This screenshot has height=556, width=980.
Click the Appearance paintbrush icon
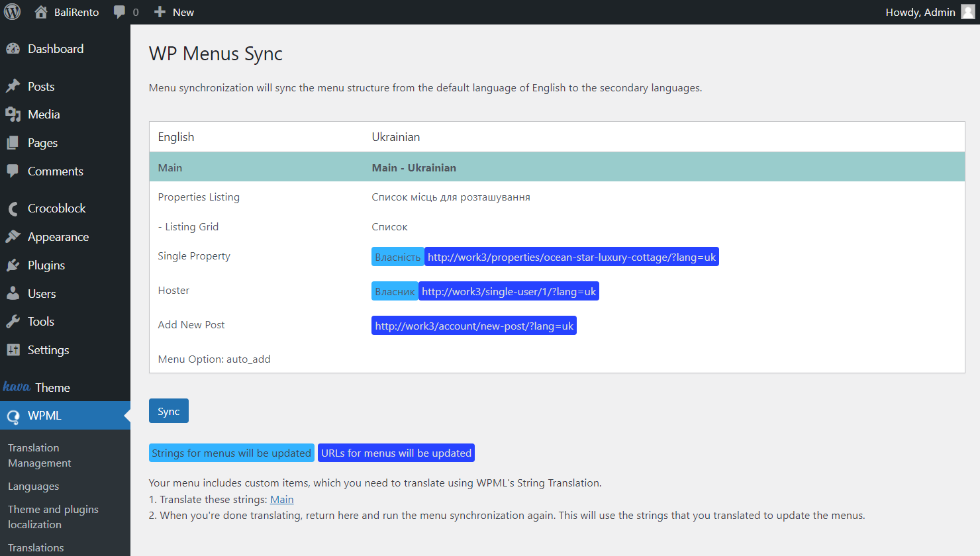point(13,236)
